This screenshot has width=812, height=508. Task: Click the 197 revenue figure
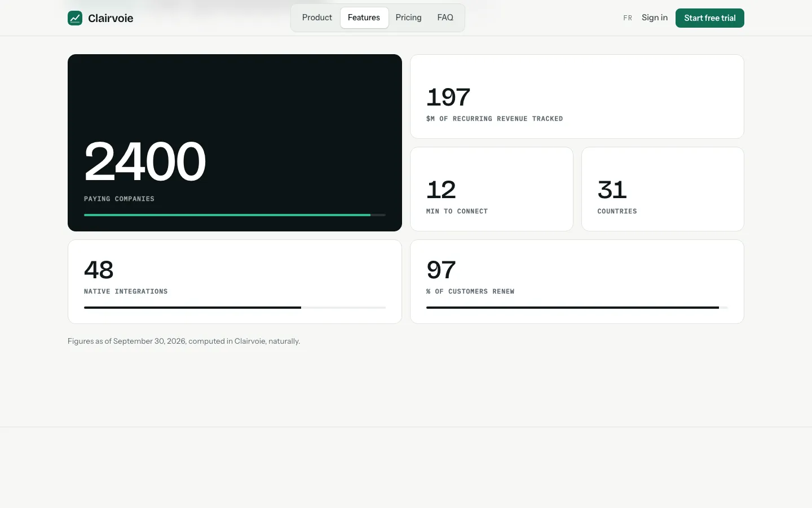click(448, 97)
